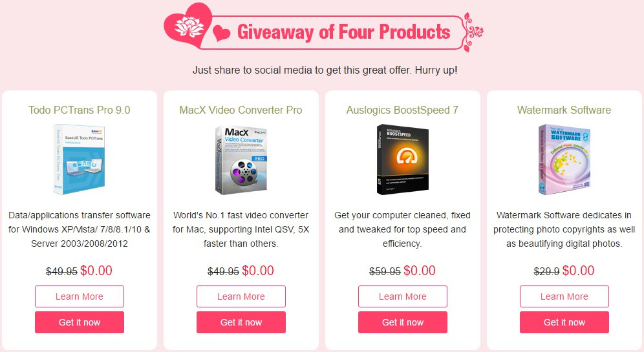Open Learn More for MacX Video Converter
Viewport: 644px width, 352px height.
(241, 296)
